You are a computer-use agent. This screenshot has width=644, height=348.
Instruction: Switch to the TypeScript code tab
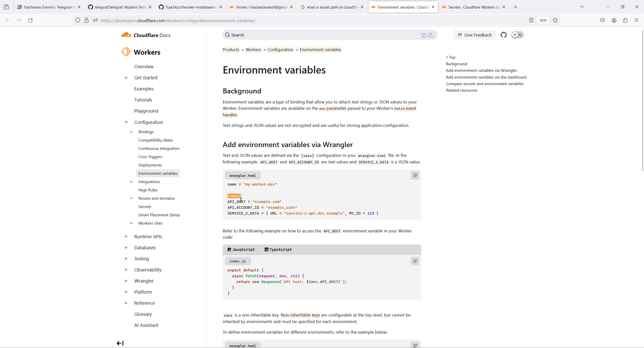coord(278,249)
